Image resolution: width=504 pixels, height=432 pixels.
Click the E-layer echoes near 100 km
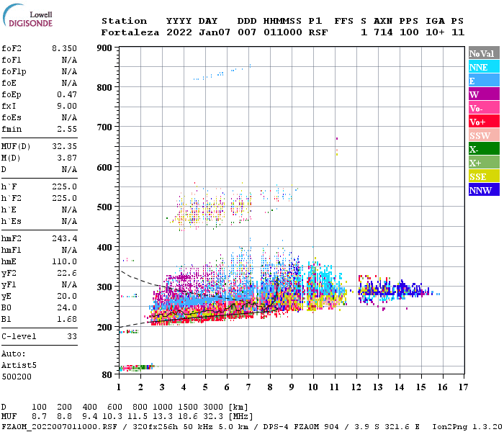pos(137,367)
